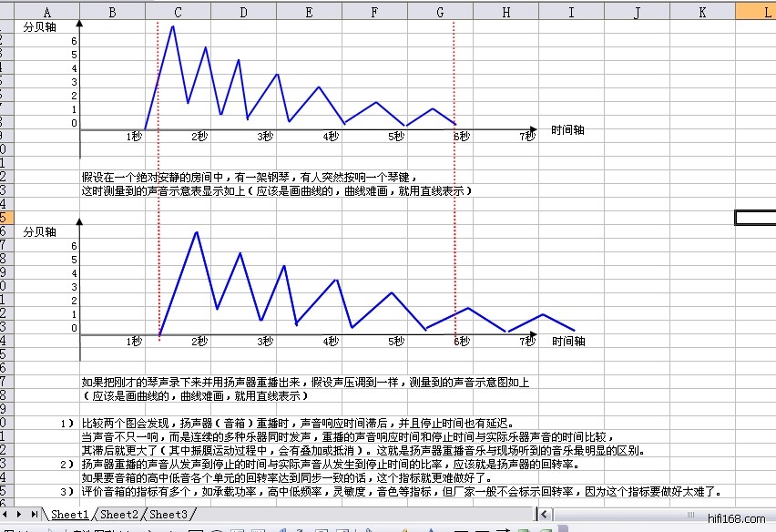The width and height of the screenshot is (776, 532).
Task: Select column A header
Action: tap(47, 11)
